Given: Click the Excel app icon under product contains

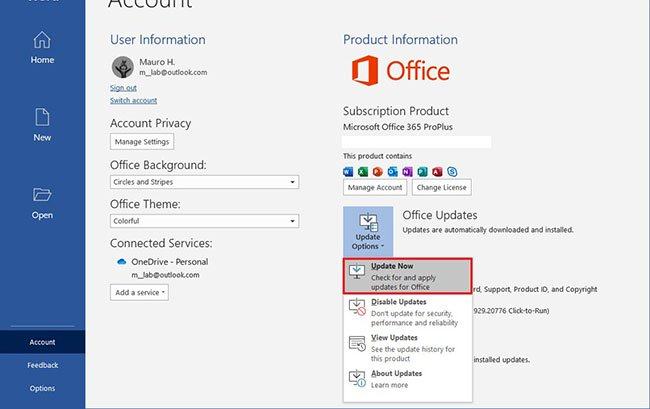Looking at the screenshot, I should pos(364,171).
